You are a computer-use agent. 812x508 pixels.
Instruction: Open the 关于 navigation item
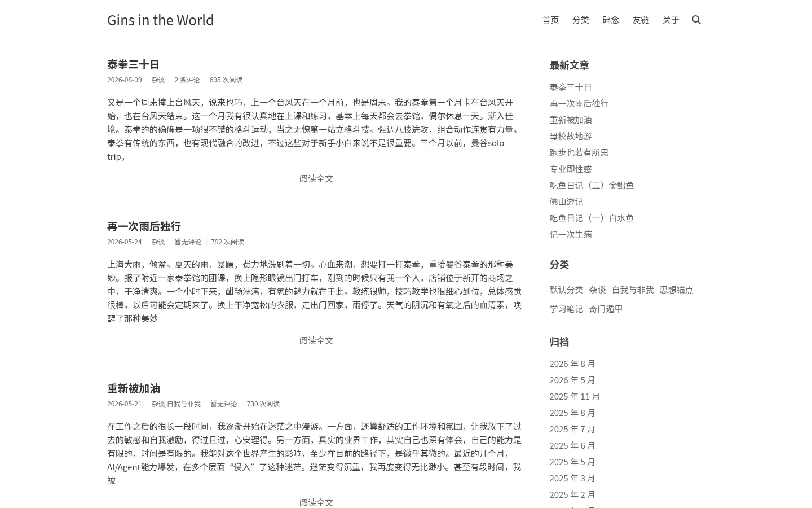point(670,20)
